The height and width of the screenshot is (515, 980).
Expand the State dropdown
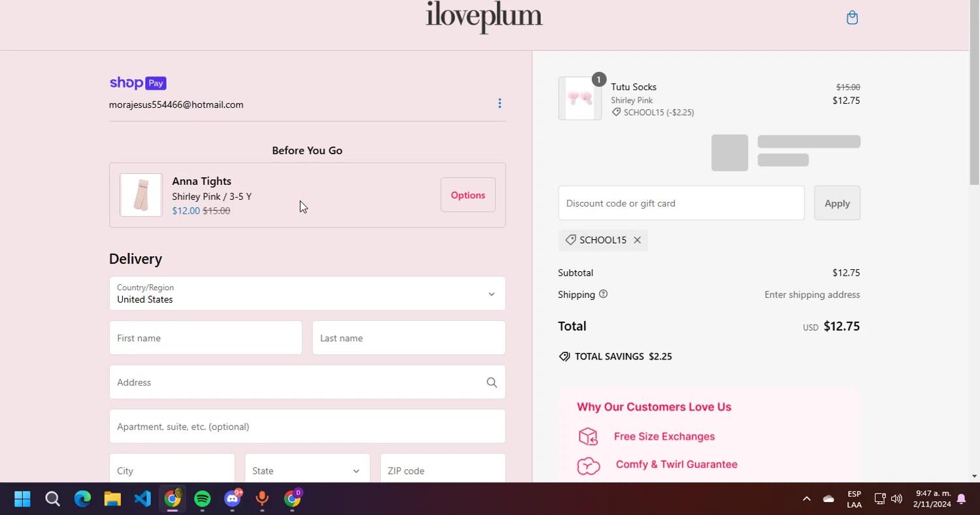[x=307, y=471]
